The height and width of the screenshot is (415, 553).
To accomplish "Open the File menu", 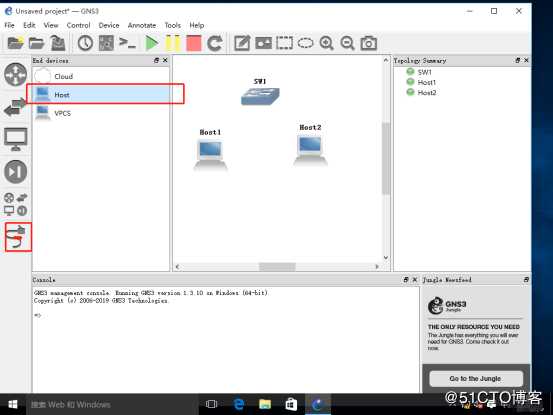I will pos(10,25).
